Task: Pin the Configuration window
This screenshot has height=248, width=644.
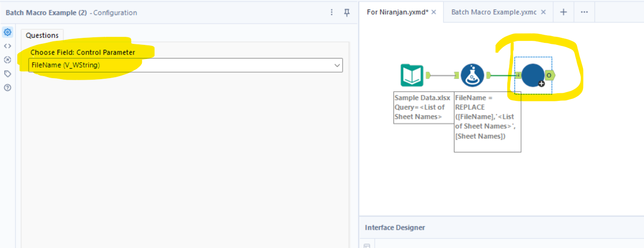Action: (x=347, y=13)
